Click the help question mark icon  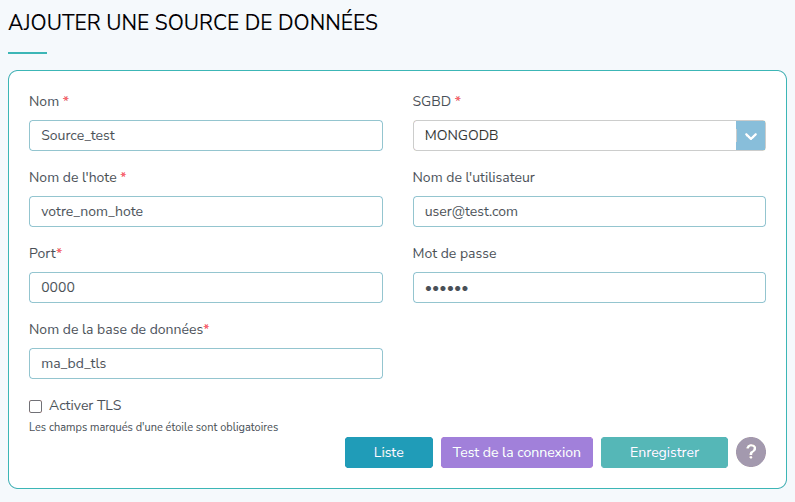click(x=751, y=452)
